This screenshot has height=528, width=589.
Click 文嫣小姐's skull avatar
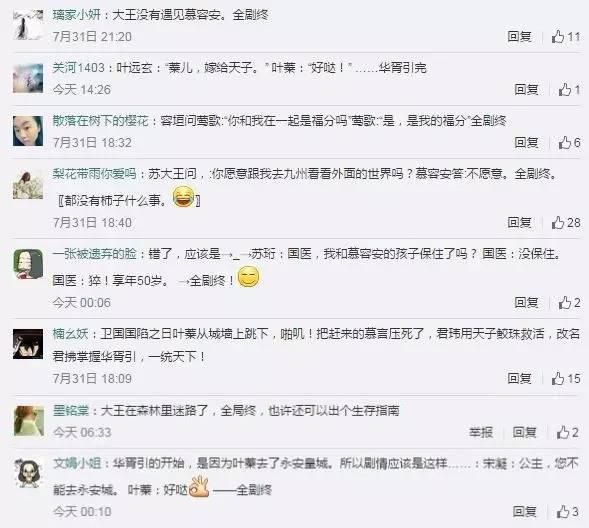(28, 473)
